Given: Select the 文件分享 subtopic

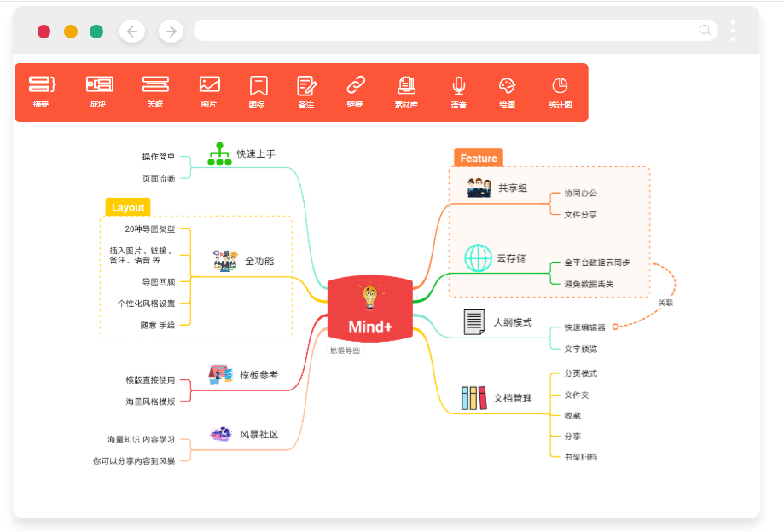Looking at the screenshot, I should (x=580, y=215).
